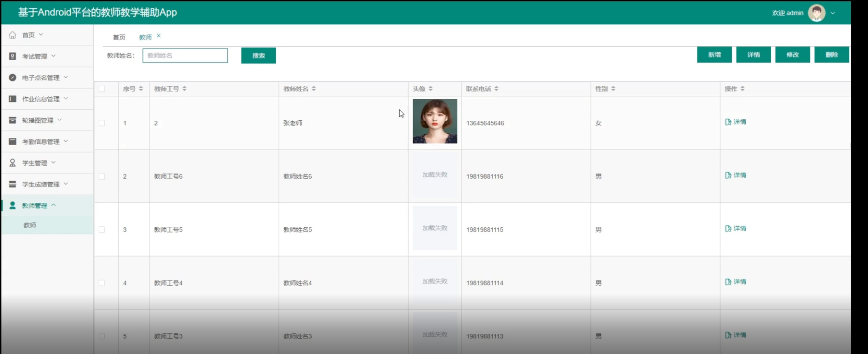This screenshot has height=354, width=868.
Task: Click the 教师姓名 search input field
Action: [x=185, y=56]
